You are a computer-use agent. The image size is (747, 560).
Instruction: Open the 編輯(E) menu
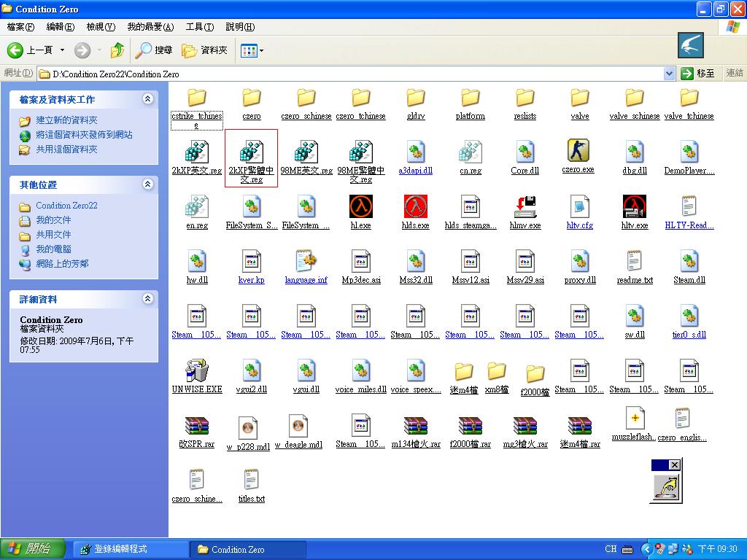(x=61, y=27)
